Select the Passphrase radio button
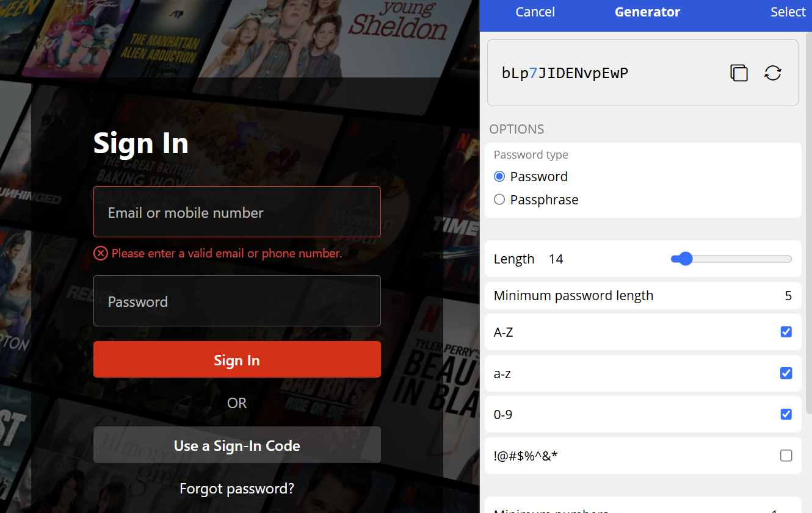The image size is (812, 513). pos(499,199)
